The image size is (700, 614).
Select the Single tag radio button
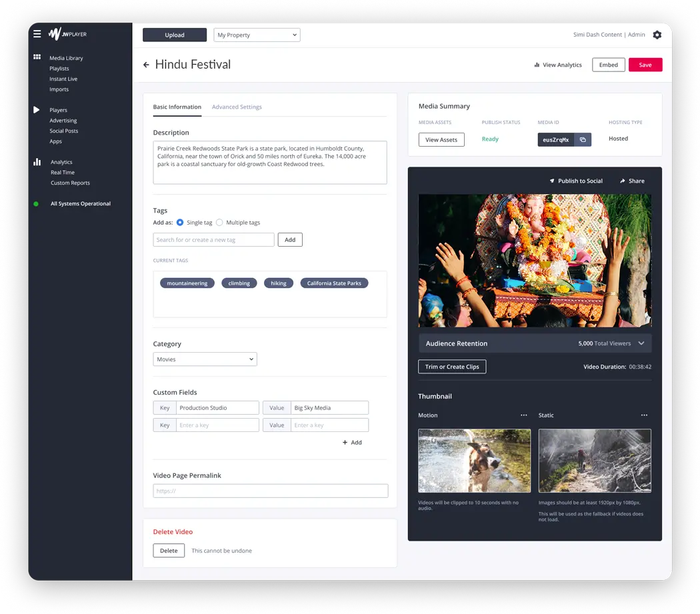point(180,223)
